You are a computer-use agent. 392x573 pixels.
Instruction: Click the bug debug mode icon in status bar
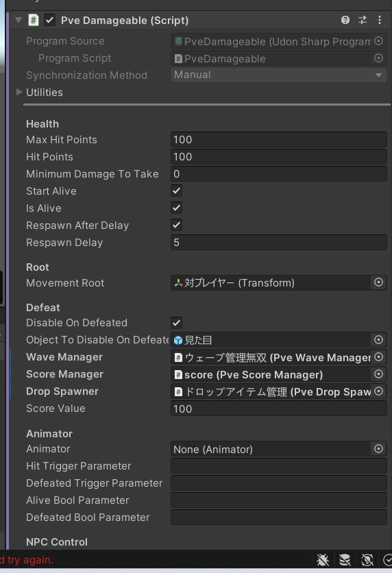(x=323, y=560)
